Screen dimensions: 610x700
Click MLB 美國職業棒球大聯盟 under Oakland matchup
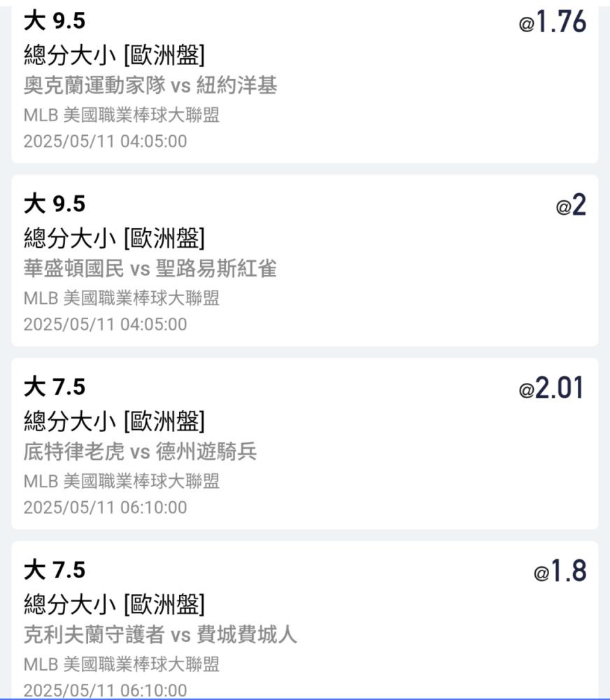coord(122,115)
